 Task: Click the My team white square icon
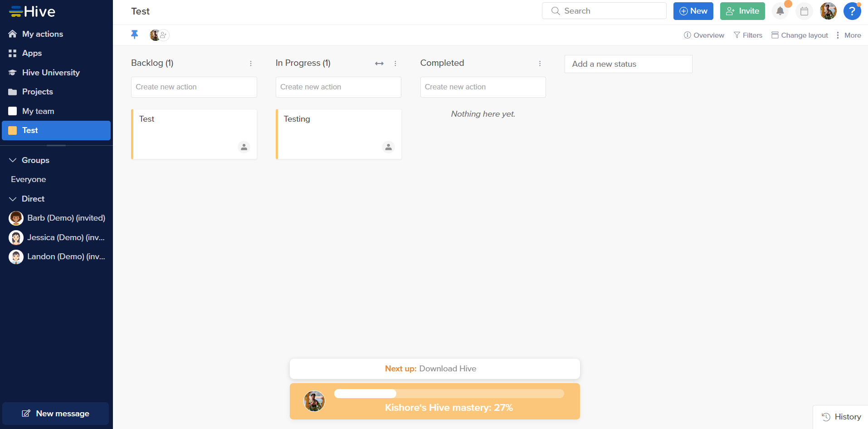13,111
